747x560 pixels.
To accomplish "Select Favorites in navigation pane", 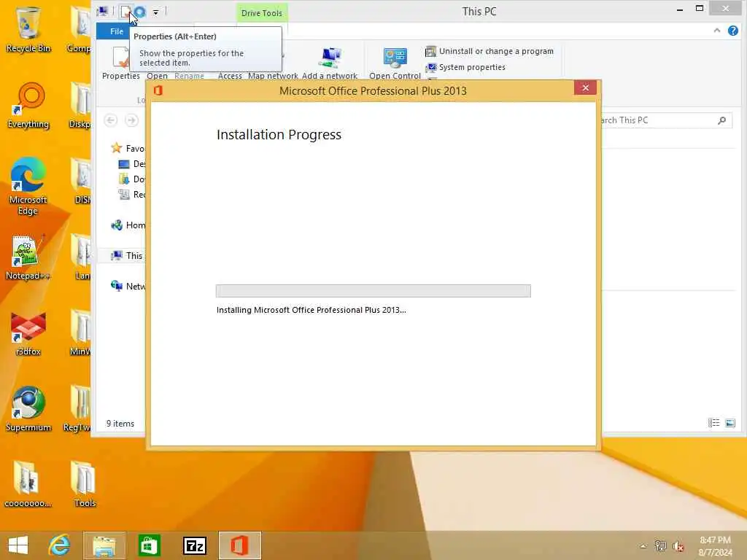I will click(128, 148).
